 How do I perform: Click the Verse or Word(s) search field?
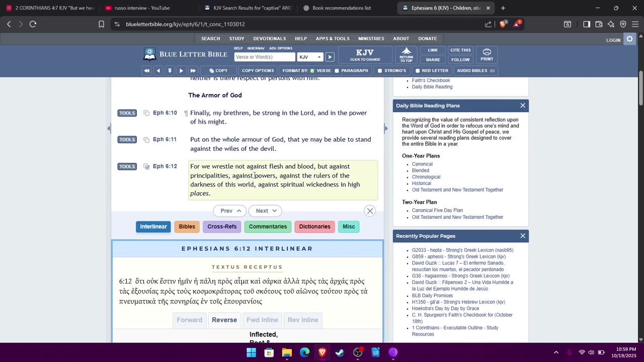pyautogui.click(x=265, y=57)
